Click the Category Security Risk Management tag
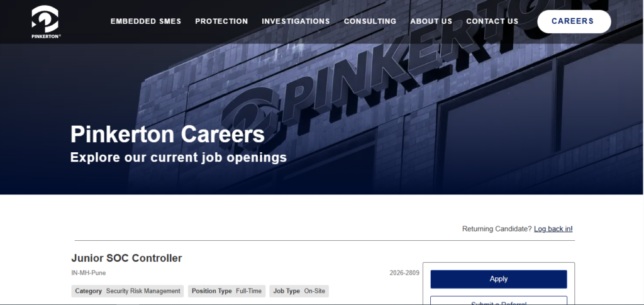 (127, 291)
